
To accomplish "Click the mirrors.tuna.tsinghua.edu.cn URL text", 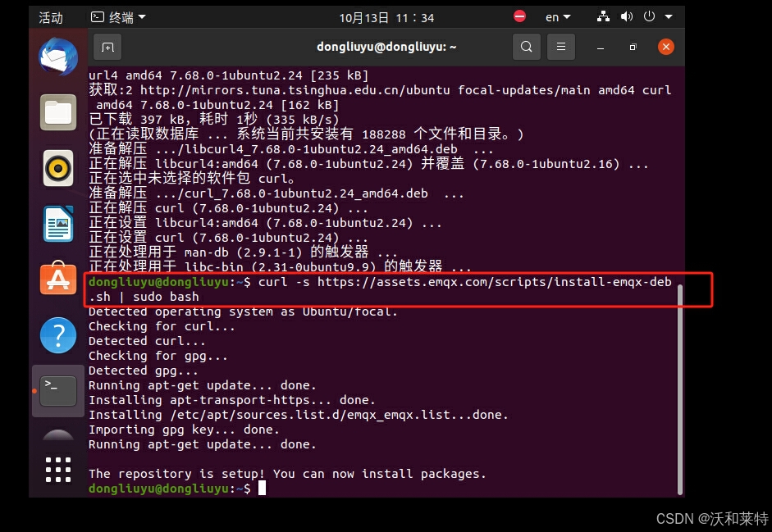I will coord(295,90).
